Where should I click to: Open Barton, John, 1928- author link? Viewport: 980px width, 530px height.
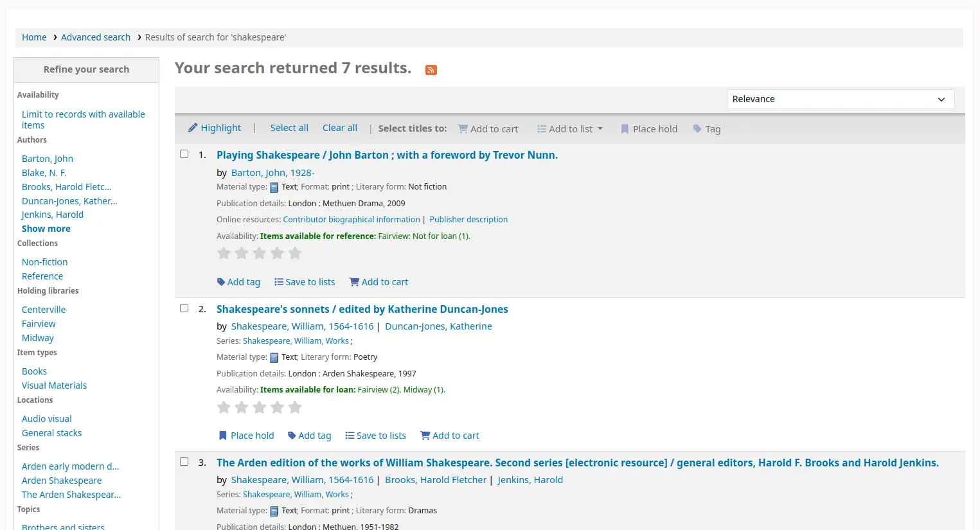pos(272,173)
